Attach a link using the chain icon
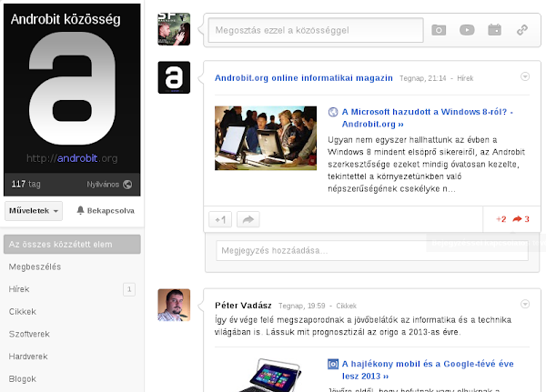Viewport: 546px width, 392px height. point(522,30)
